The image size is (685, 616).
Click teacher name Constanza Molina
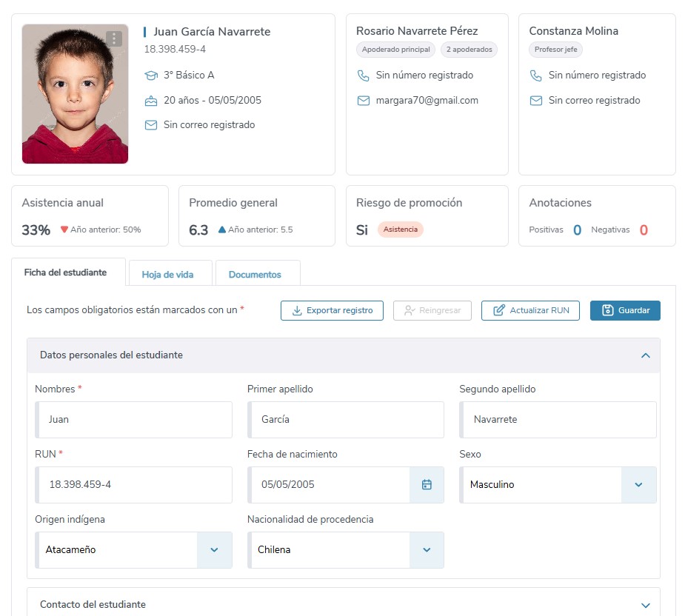(574, 31)
